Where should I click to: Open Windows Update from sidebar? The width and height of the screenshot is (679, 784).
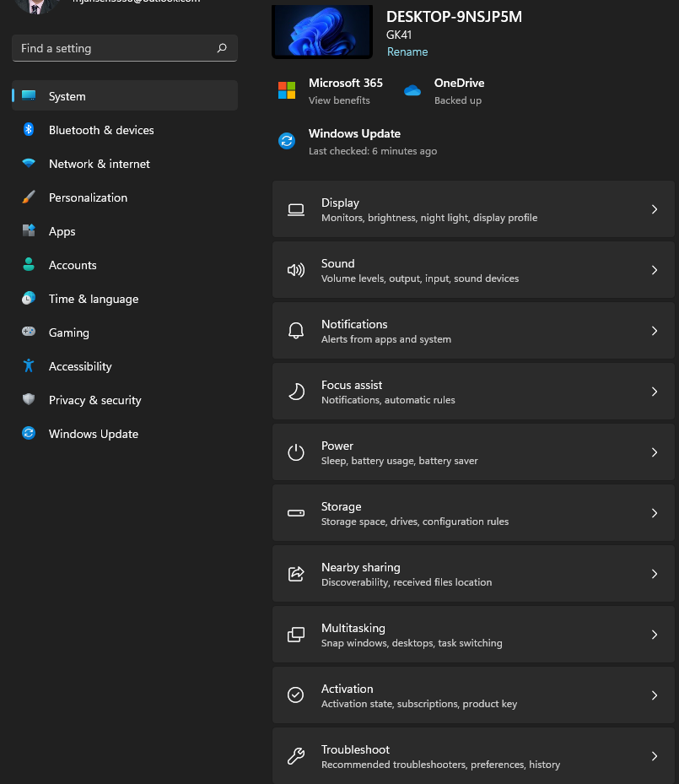pos(124,434)
